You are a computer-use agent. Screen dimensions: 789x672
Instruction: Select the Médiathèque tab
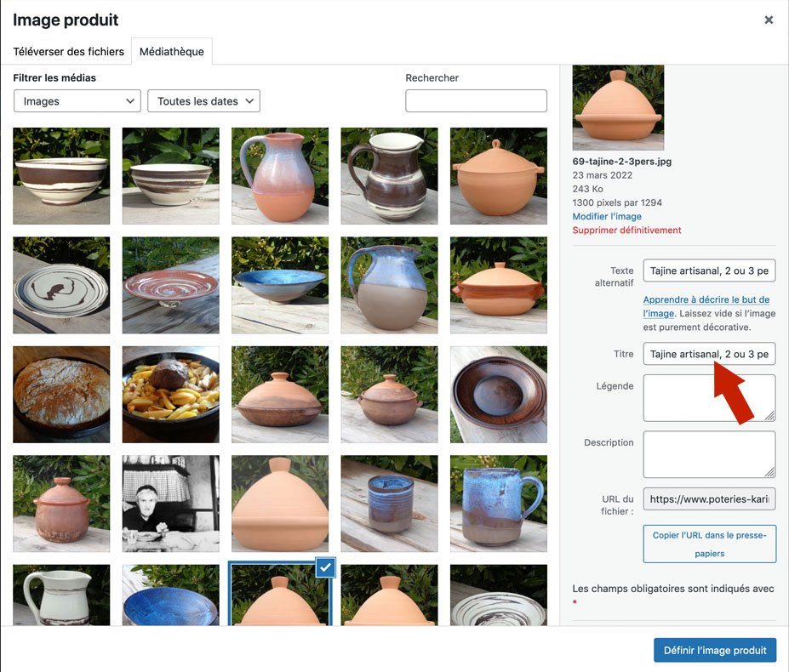[x=171, y=52]
